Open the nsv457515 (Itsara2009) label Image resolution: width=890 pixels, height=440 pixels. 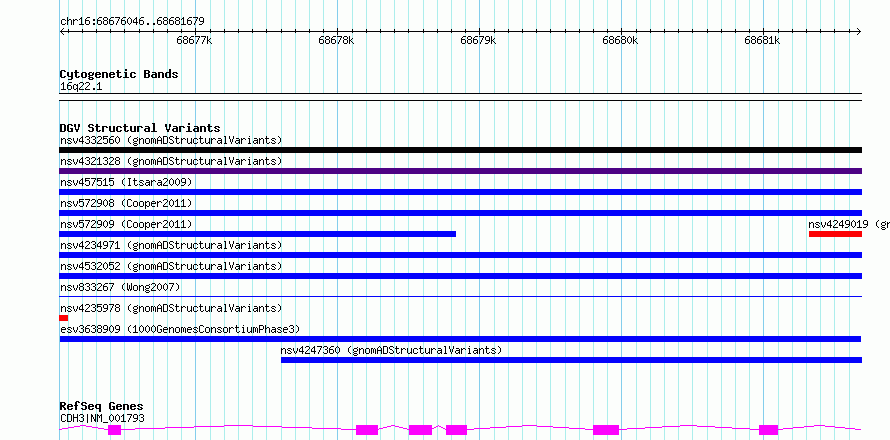pos(126,182)
